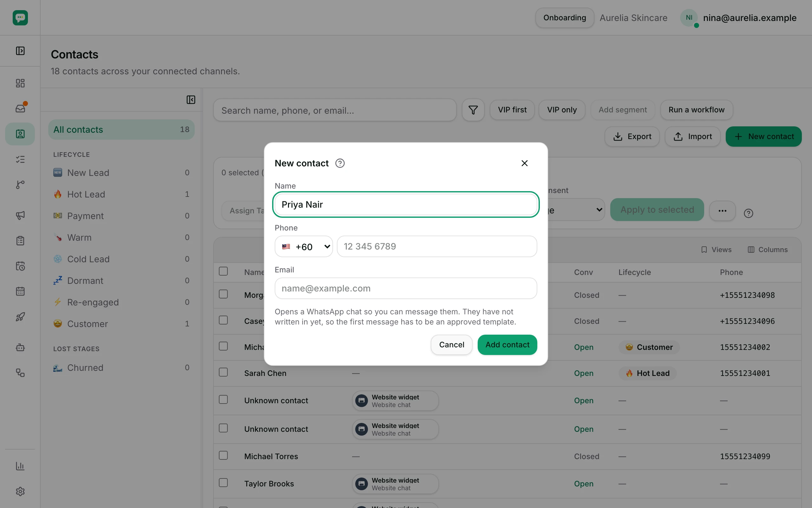The width and height of the screenshot is (812, 508).
Task: Click the Cancel button in dialog
Action: tap(452, 345)
